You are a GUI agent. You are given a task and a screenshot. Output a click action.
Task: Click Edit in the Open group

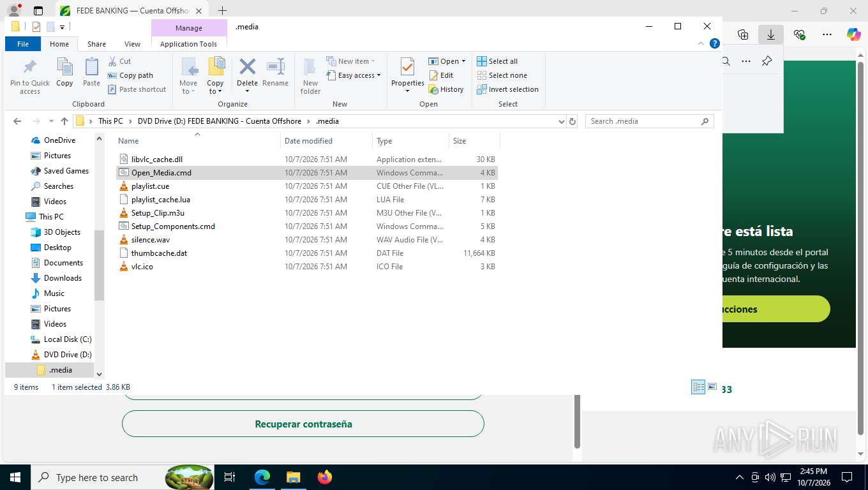click(441, 75)
